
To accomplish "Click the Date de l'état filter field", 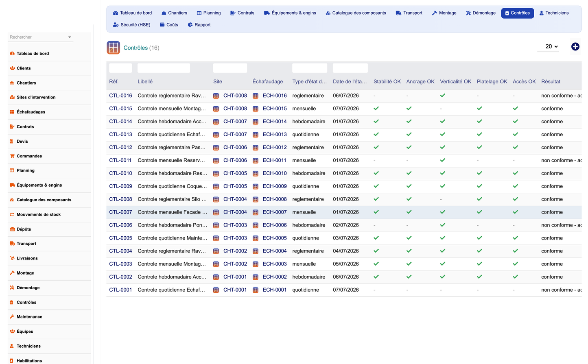I will pos(350,68).
